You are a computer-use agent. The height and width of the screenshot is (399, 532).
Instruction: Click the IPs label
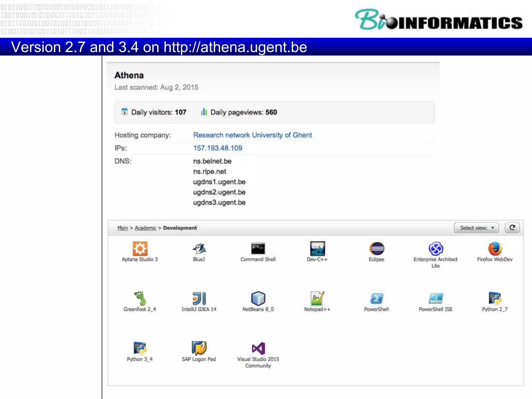121,148
